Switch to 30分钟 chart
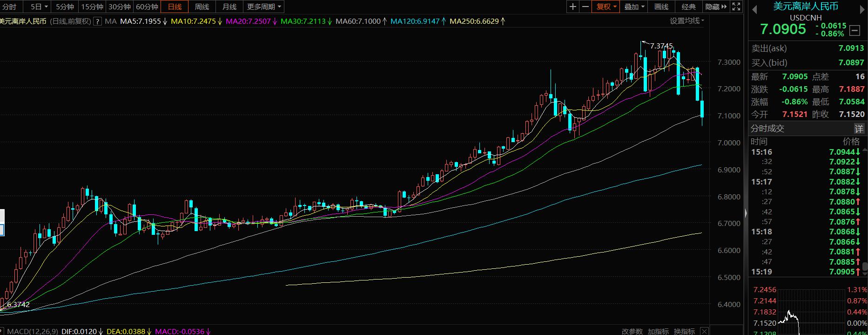The image size is (868, 335). 120,7
